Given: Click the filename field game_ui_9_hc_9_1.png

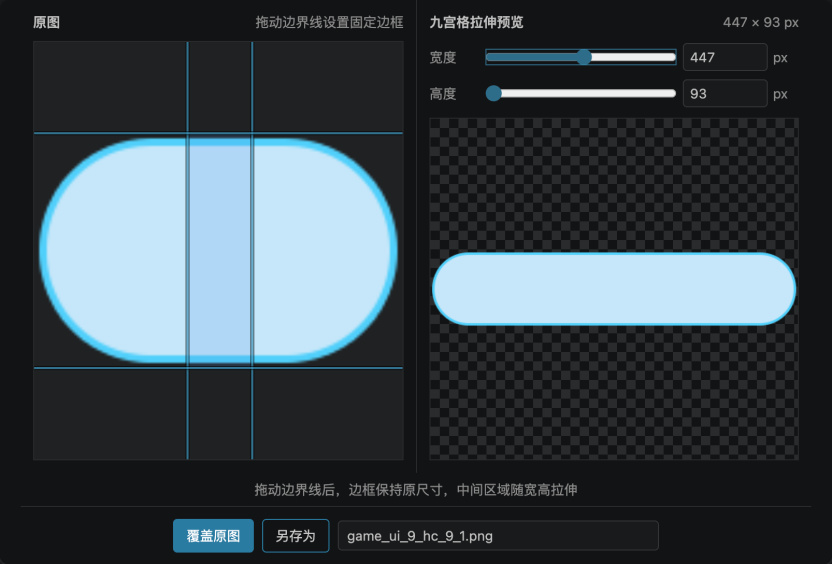Looking at the screenshot, I should (498, 536).
